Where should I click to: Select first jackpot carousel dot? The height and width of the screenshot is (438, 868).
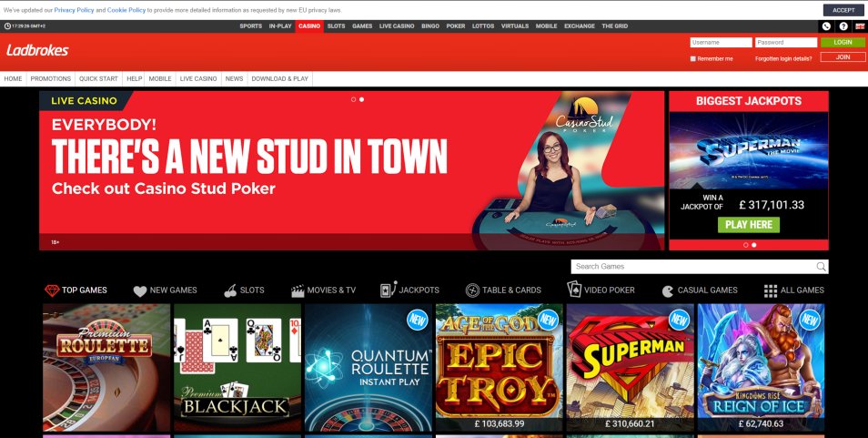click(746, 245)
